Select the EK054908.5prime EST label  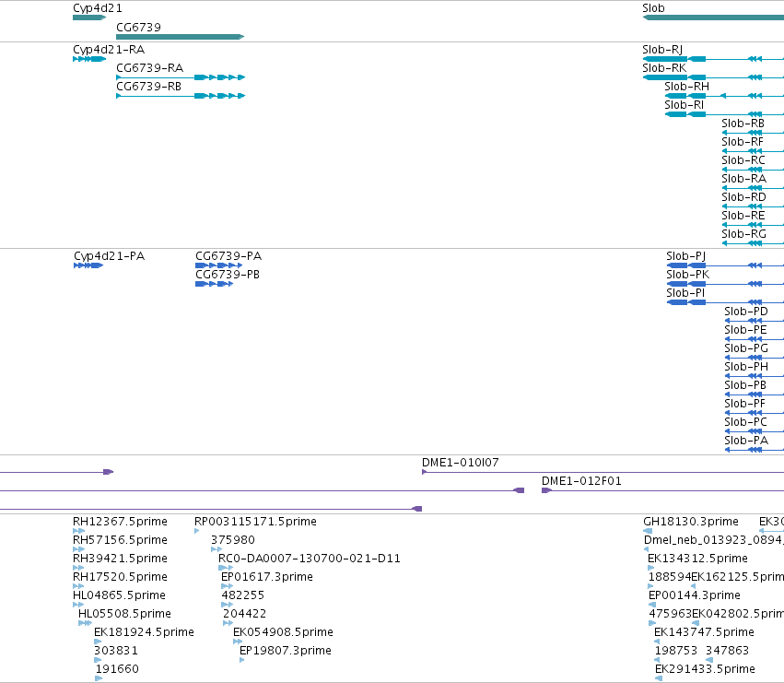click(283, 632)
